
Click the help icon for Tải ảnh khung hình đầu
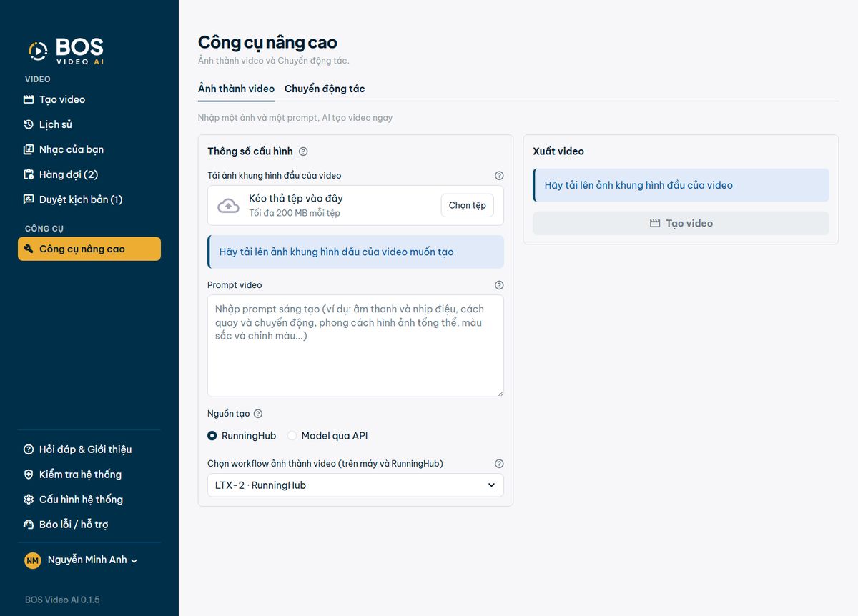499,175
